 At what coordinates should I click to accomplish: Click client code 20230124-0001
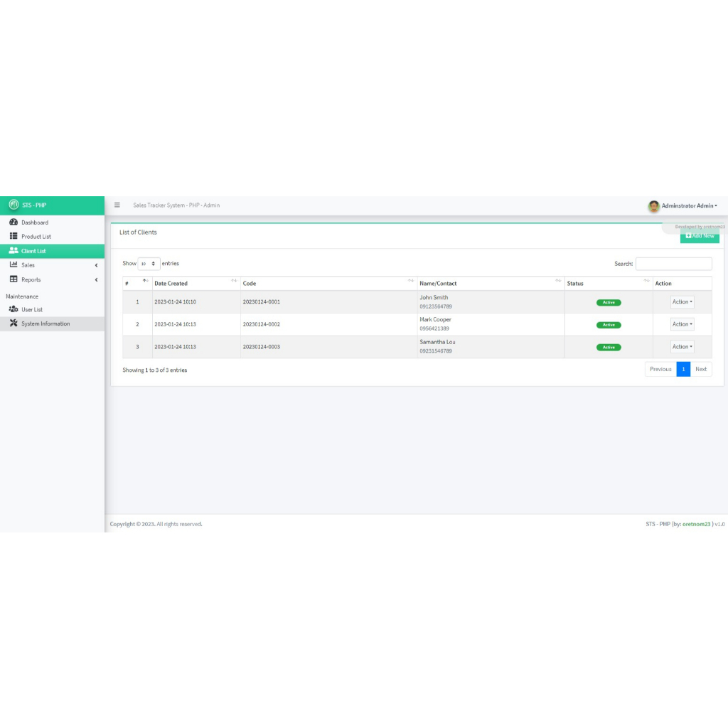click(262, 301)
